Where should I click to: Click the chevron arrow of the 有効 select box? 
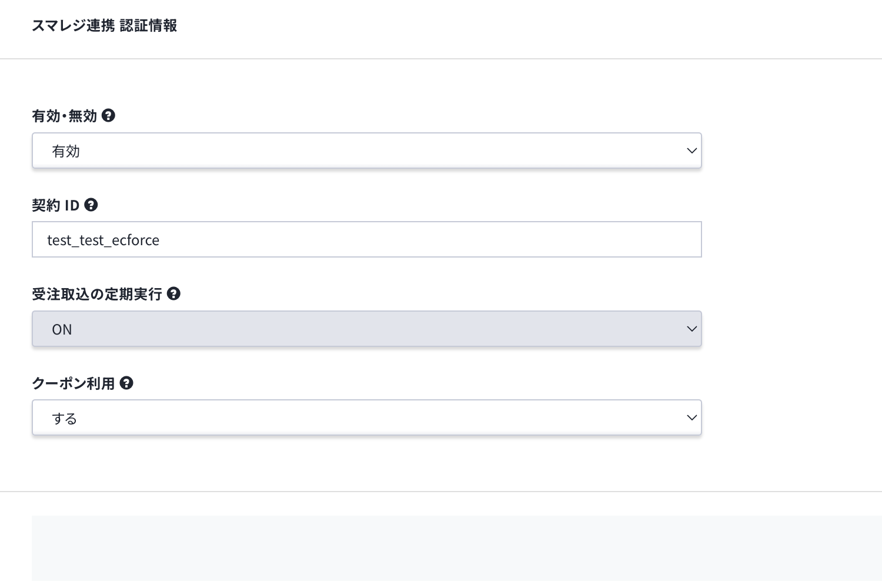tap(691, 151)
